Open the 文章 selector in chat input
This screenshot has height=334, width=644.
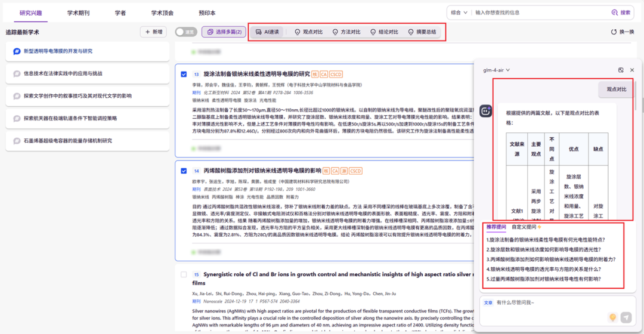(x=488, y=302)
